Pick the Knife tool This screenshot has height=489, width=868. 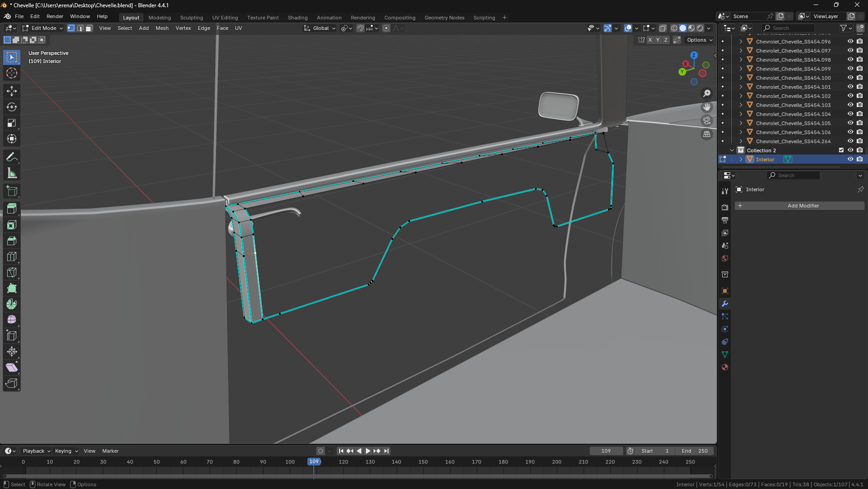click(12, 272)
